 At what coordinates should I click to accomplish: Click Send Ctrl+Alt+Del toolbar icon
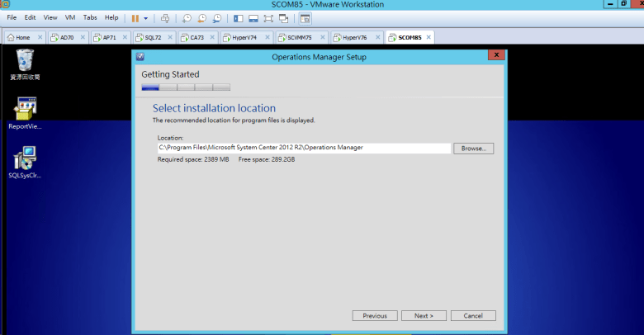[165, 17]
